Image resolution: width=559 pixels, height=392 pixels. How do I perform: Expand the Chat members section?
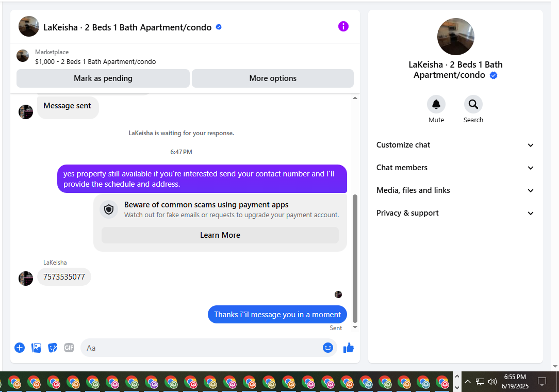pos(455,168)
